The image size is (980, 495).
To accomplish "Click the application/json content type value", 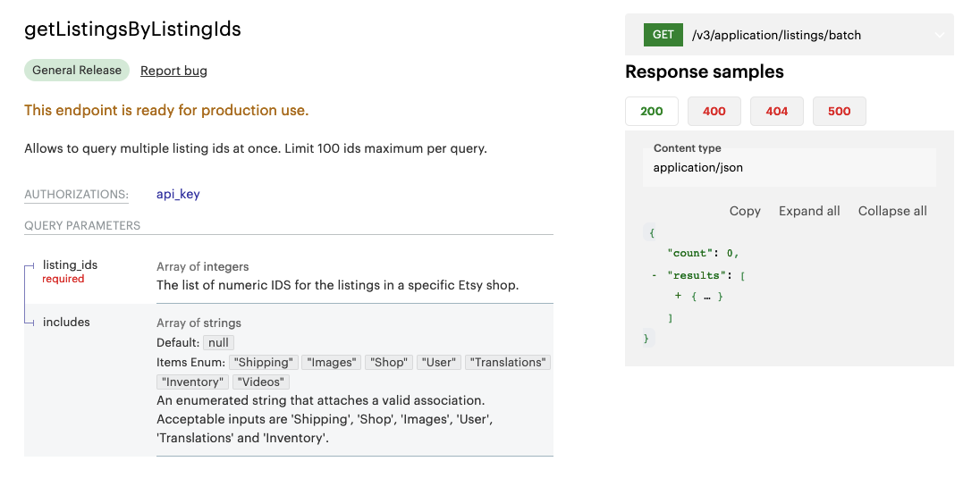I will tap(698, 167).
